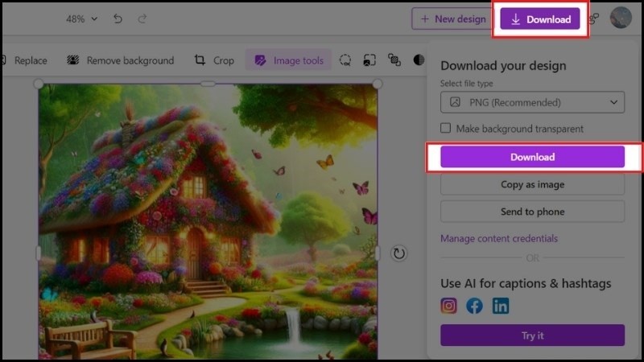Click Replace in the image toolbar
The image size is (644, 362).
pos(24,60)
